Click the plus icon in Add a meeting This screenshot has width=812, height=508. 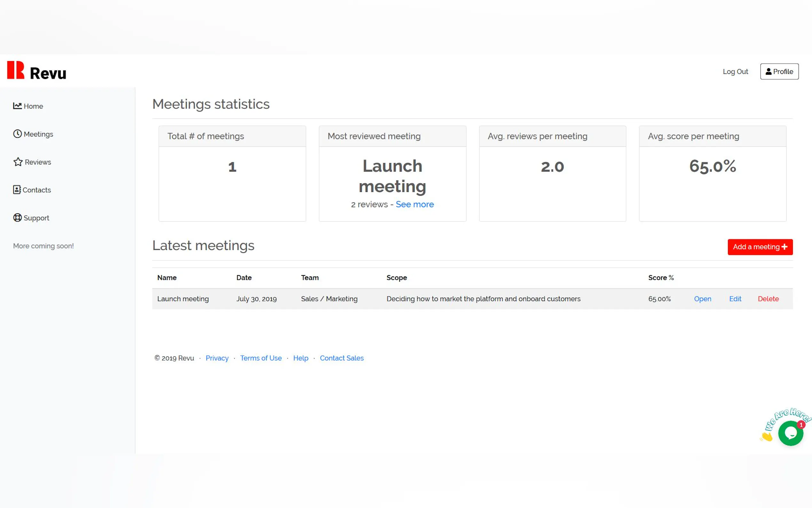(785, 247)
